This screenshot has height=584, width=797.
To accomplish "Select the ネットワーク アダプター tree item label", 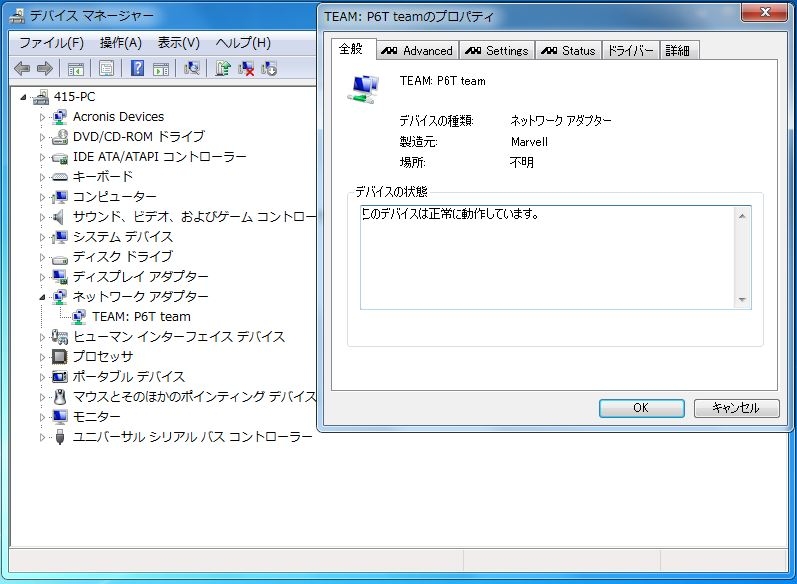I will pos(141,297).
